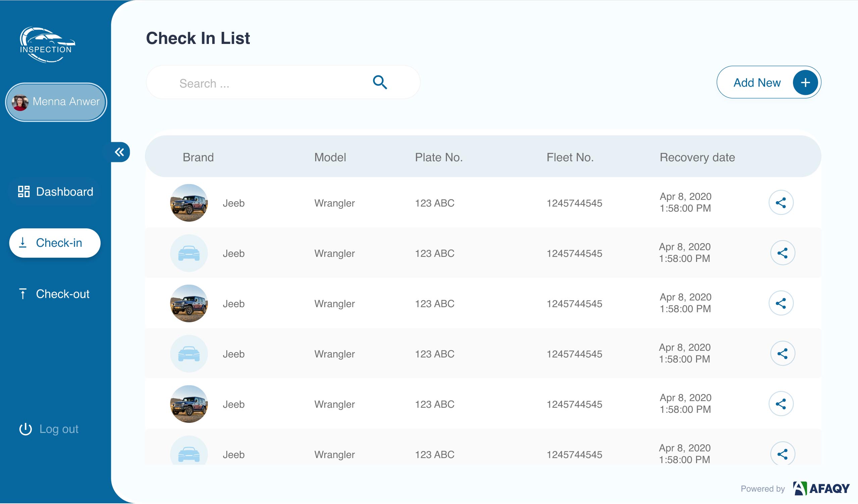The height and width of the screenshot is (504, 858).
Task: Click "Wrangler" in the second row
Action: [x=335, y=254]
